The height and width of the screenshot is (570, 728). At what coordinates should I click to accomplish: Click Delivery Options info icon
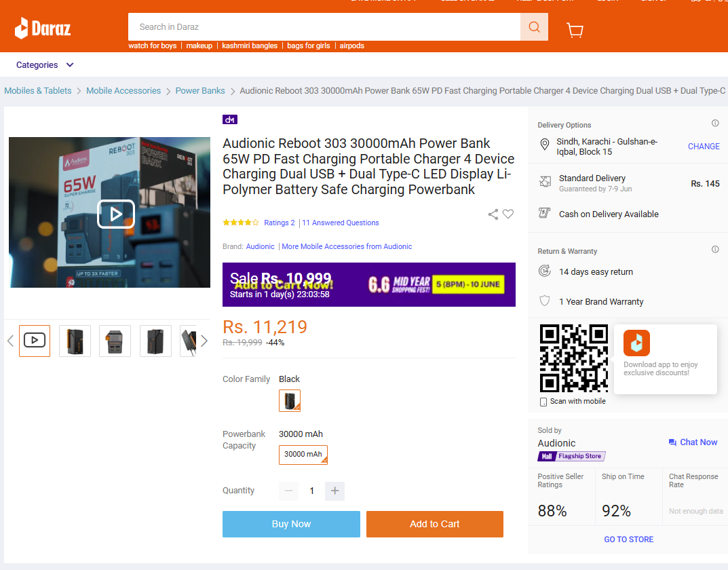715,123
